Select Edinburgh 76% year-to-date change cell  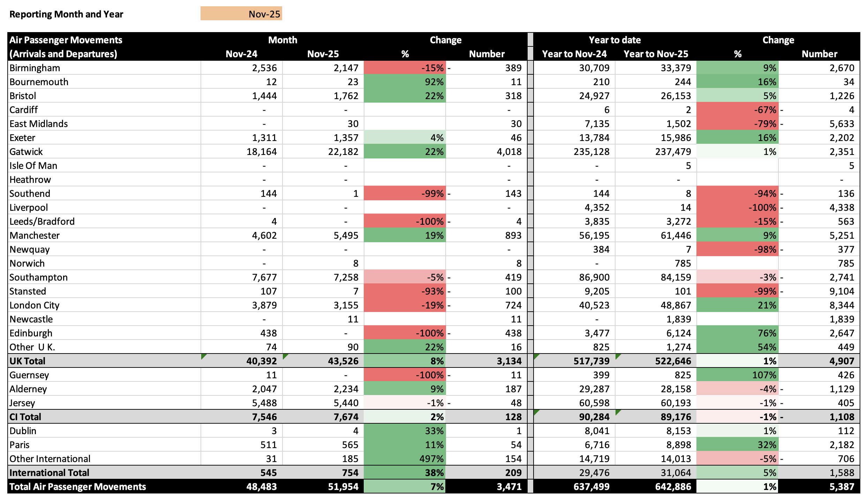(x=737, y=333)
